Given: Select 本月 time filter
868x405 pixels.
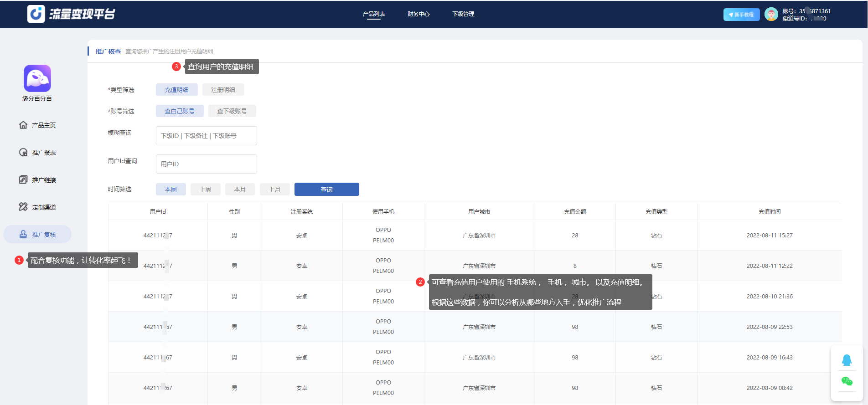Looking at the screenshot, I should 240,190.
